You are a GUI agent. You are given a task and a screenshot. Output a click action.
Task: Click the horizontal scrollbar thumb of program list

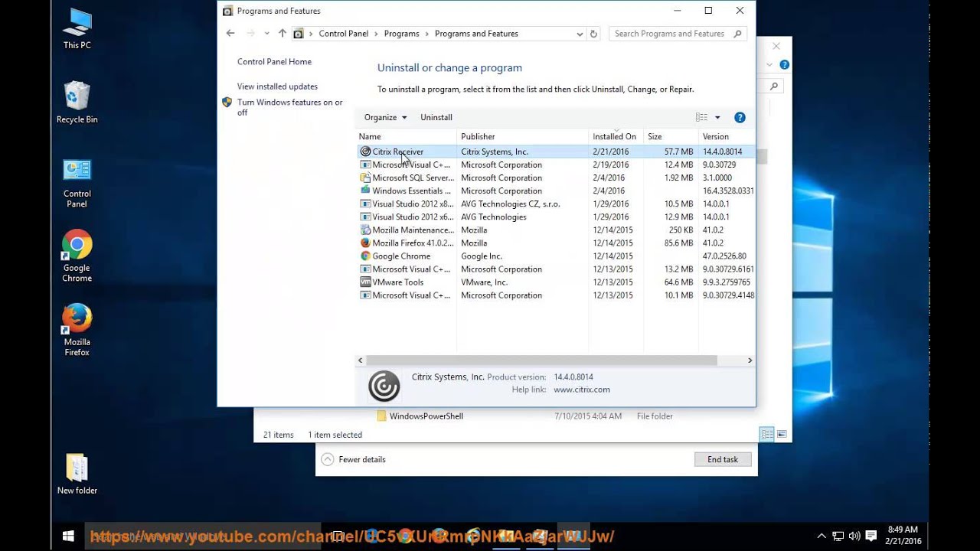point(541,360)
